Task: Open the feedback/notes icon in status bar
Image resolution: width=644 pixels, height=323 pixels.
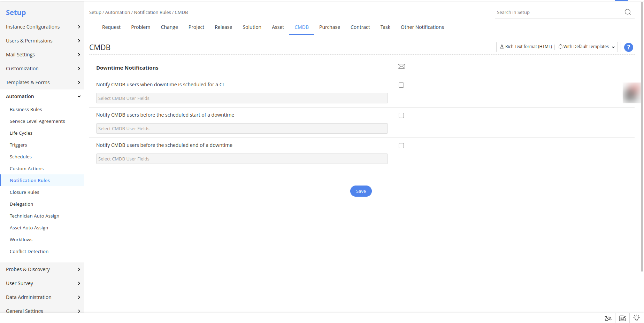Action: tap(622, 318)
